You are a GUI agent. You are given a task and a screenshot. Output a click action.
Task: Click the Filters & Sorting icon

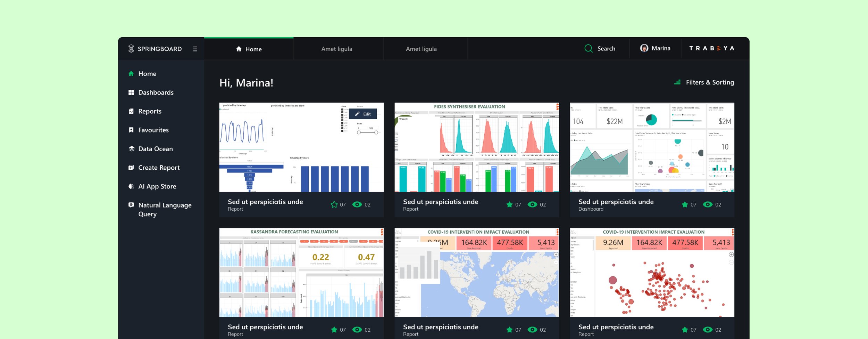pos(677,82)
